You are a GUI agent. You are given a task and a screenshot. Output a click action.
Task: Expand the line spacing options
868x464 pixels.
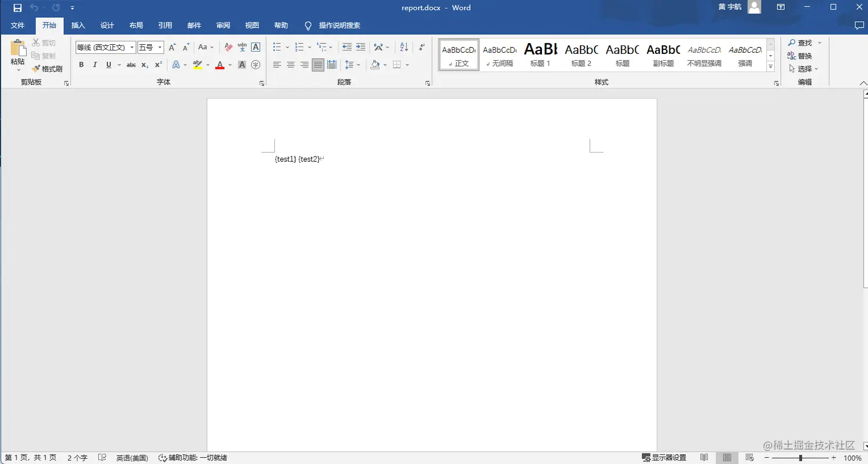(x=352, y=65)
